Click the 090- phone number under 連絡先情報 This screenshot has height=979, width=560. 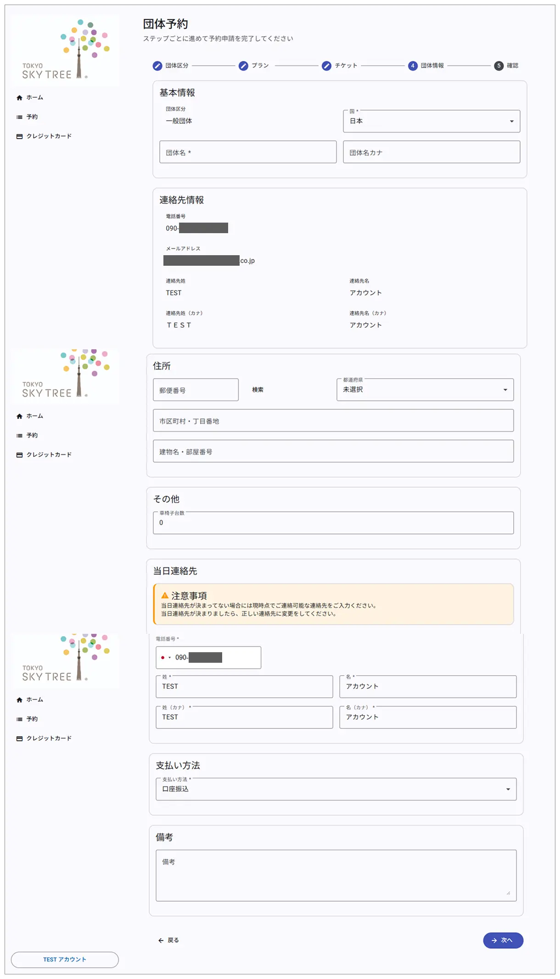tap(197, 228)
